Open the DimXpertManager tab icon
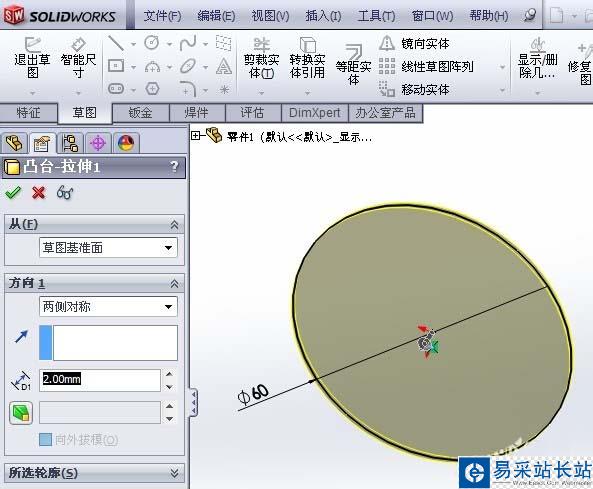This screenshot has height=489, width=593. 98,143
